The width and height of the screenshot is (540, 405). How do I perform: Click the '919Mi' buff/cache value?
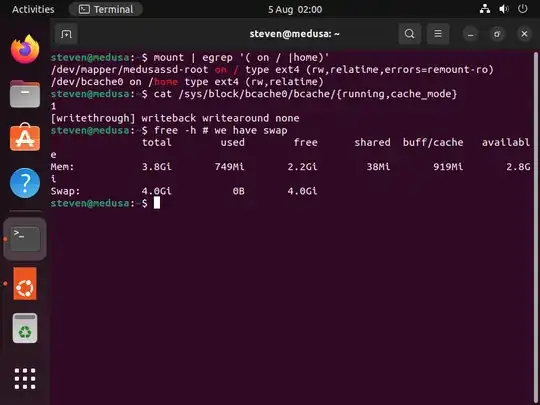448,167
